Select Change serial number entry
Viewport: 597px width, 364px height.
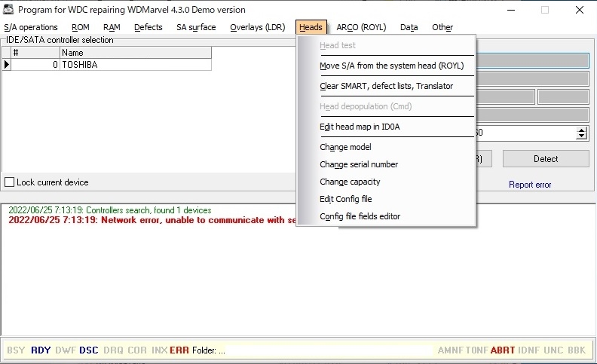359,164
